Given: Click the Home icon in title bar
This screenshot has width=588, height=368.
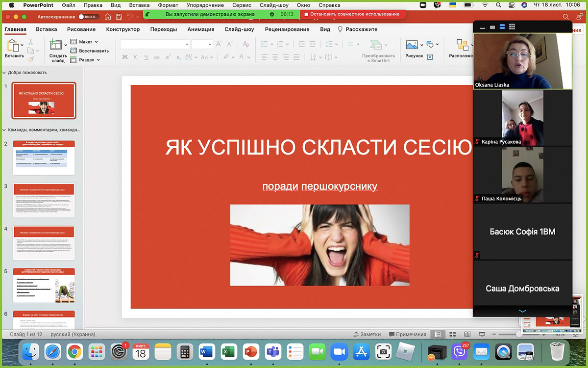Looking at the screenshot, I should (x=108, y=16).
